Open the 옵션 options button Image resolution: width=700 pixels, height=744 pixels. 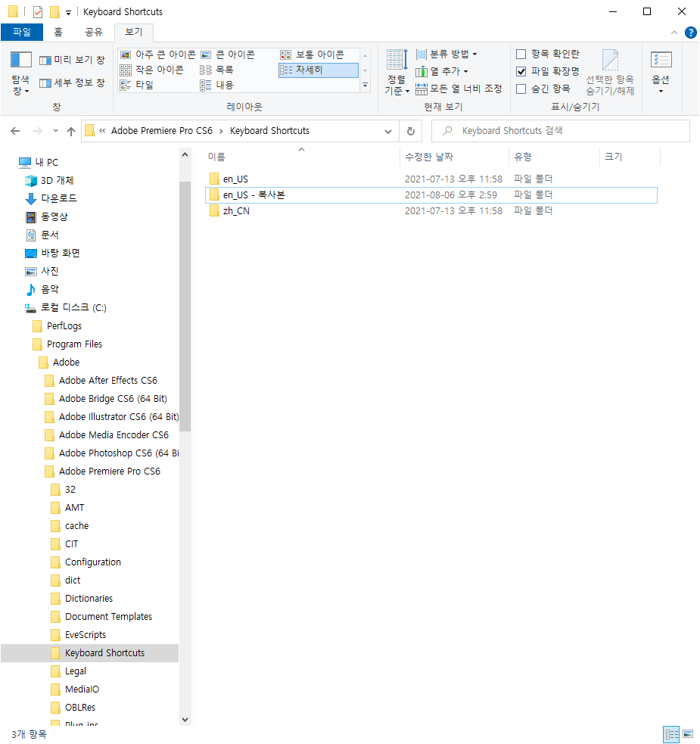(x=661, y=73)
